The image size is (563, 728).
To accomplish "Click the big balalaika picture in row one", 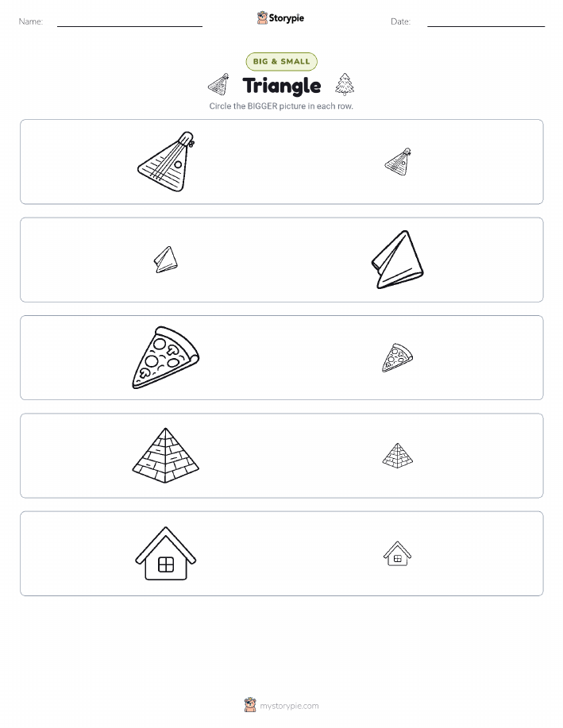I will pyautogui.click(x=166, y=162).
